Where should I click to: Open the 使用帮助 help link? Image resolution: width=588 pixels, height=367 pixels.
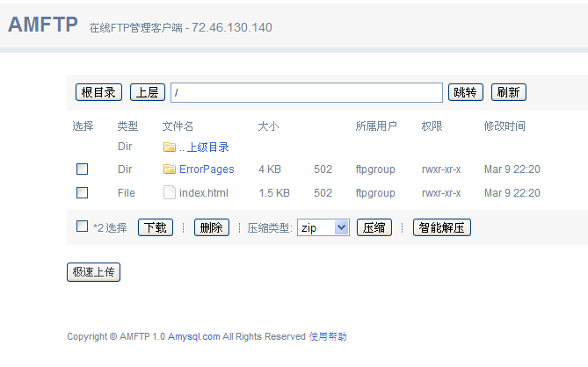pyautogui.click(x=328, y=336)
